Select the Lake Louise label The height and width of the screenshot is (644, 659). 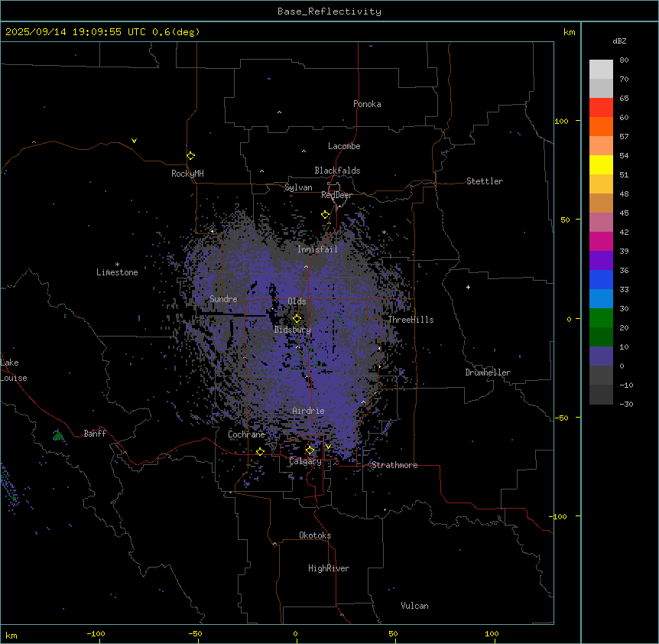14,370
